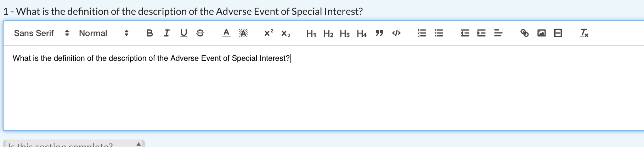The width and height of the screenshot is (644, 147).
Task: Toggle bold formatting
Action: pyautogui.click(x=149, y=33)
